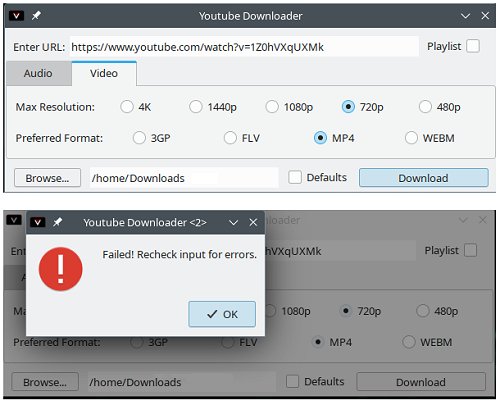Select WEBM preferred format in top window

pos(411,138)
